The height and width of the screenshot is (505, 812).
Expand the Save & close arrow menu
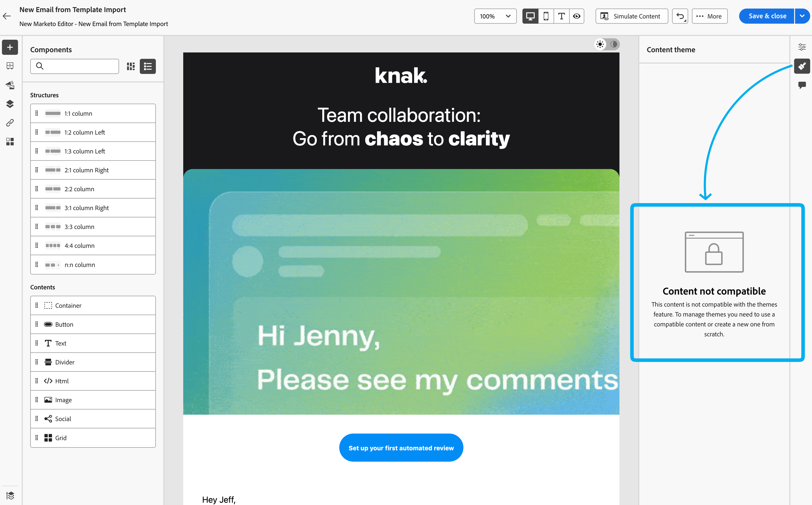tap(802, 16)
